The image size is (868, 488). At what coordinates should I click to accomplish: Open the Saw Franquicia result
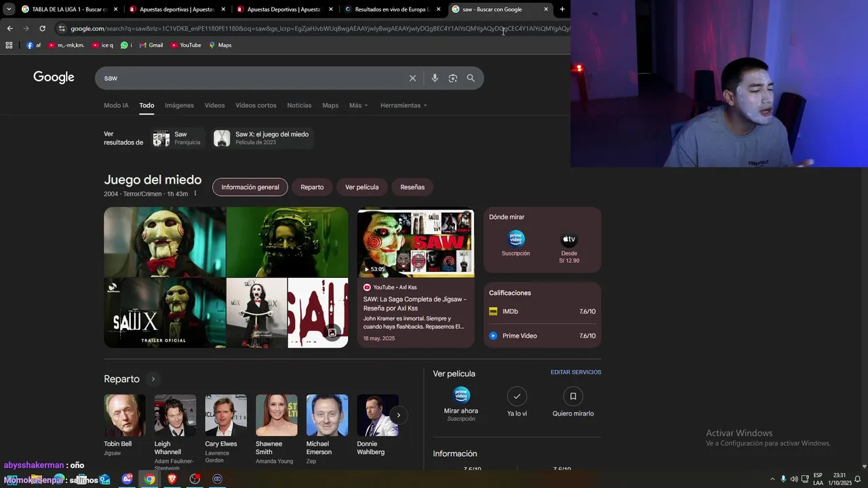pos(177,138)
